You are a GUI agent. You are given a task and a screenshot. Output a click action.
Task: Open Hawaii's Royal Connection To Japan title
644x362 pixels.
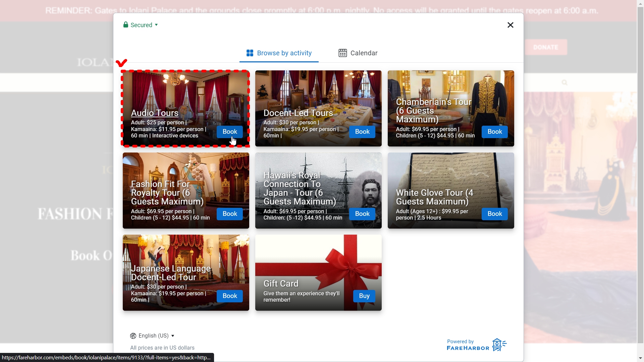click(300, 188)
